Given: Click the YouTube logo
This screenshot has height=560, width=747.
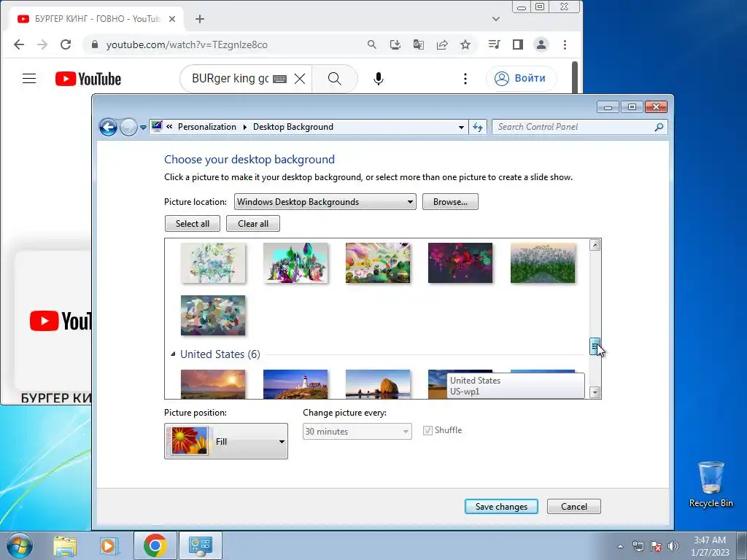Looking at the screenshot, I should click(88, 79).
